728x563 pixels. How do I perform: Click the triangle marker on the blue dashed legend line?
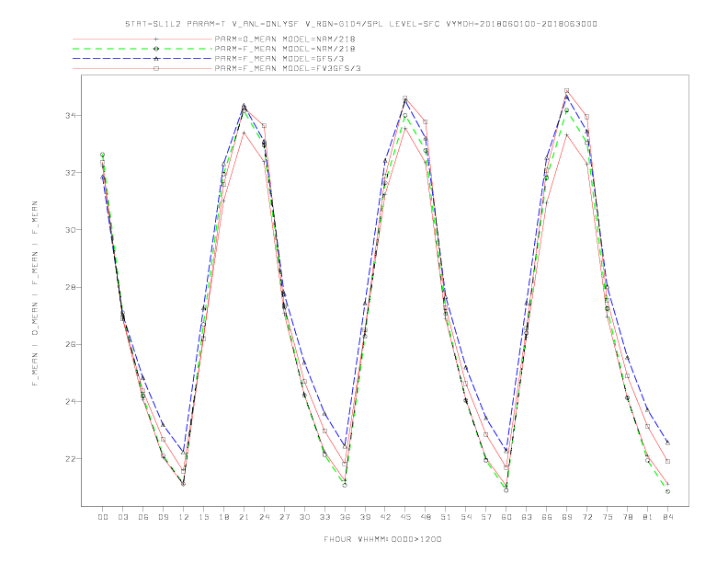tap(156, 59)
